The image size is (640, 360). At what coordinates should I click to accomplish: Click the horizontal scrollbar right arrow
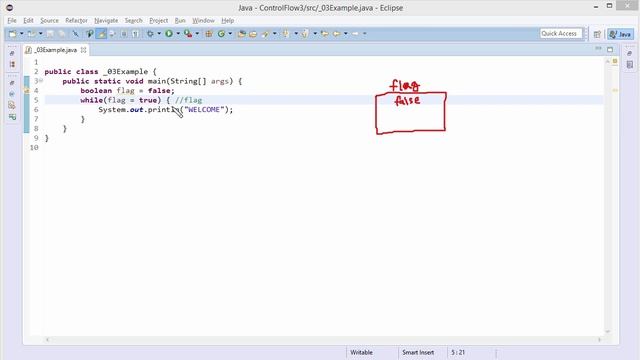pos(599,340)
